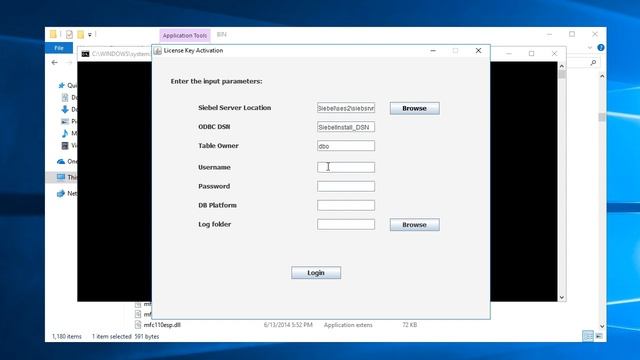Viewport: 640px width, 360px height.
Task: Click the Application extens type cell
Action: pos(348,325)
